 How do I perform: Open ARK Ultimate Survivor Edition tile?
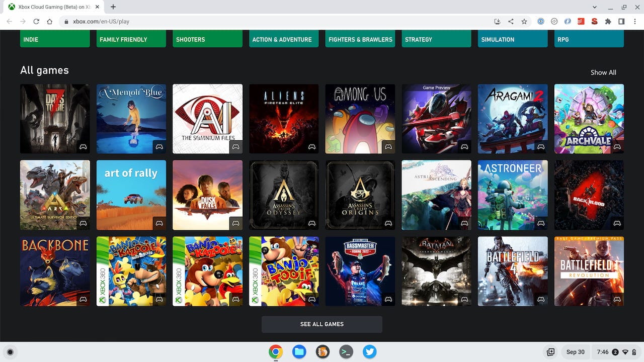point(55,195)
